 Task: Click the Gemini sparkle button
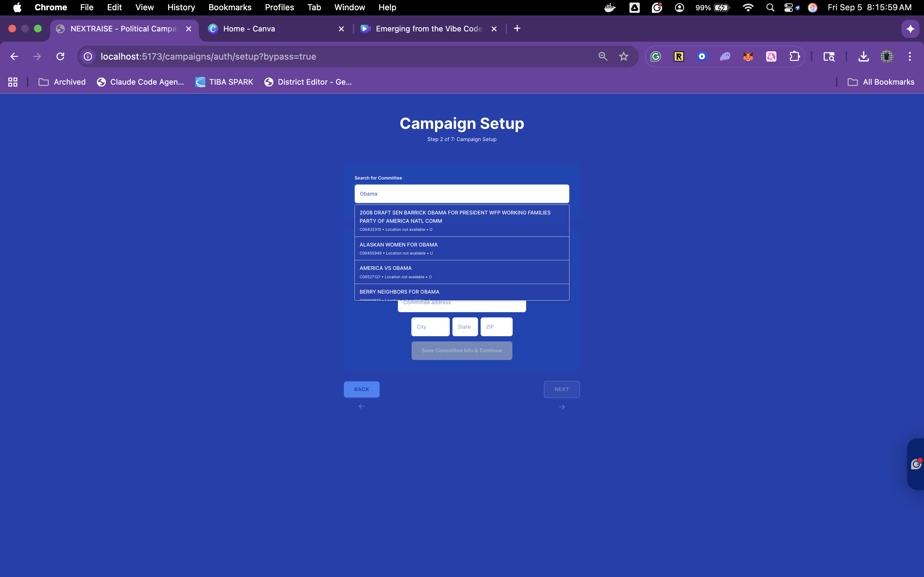(x=910, y=29)
